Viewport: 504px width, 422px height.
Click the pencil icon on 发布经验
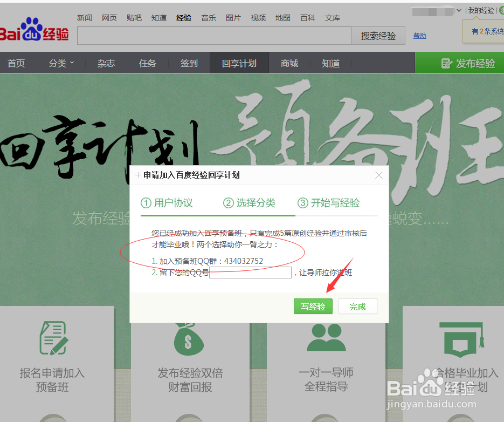tap(446, 64)
